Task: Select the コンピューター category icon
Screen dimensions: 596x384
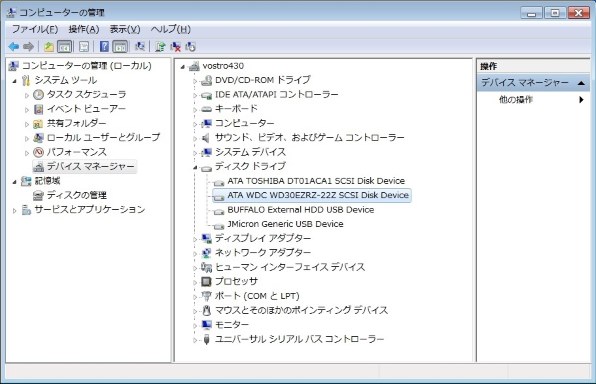Action: pyautogui.click(x=206, y=123)
